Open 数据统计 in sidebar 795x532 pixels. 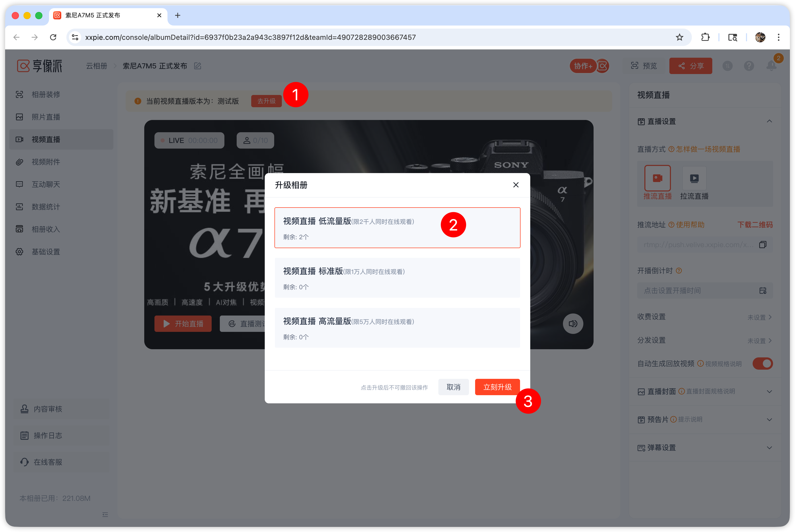[x=46, y=207]
